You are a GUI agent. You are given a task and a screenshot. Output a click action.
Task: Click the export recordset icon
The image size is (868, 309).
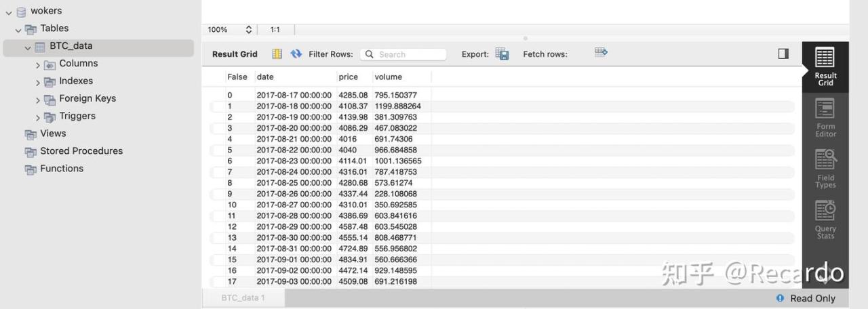click(x=502, y=54)
